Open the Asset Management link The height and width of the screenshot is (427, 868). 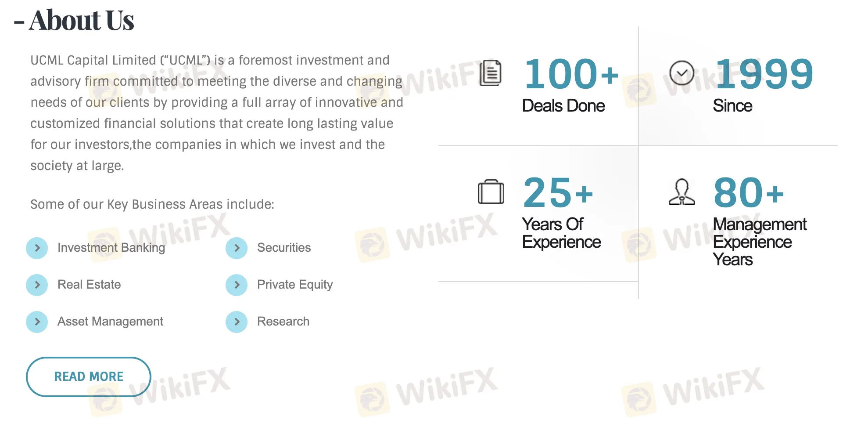tap(110, 322)
